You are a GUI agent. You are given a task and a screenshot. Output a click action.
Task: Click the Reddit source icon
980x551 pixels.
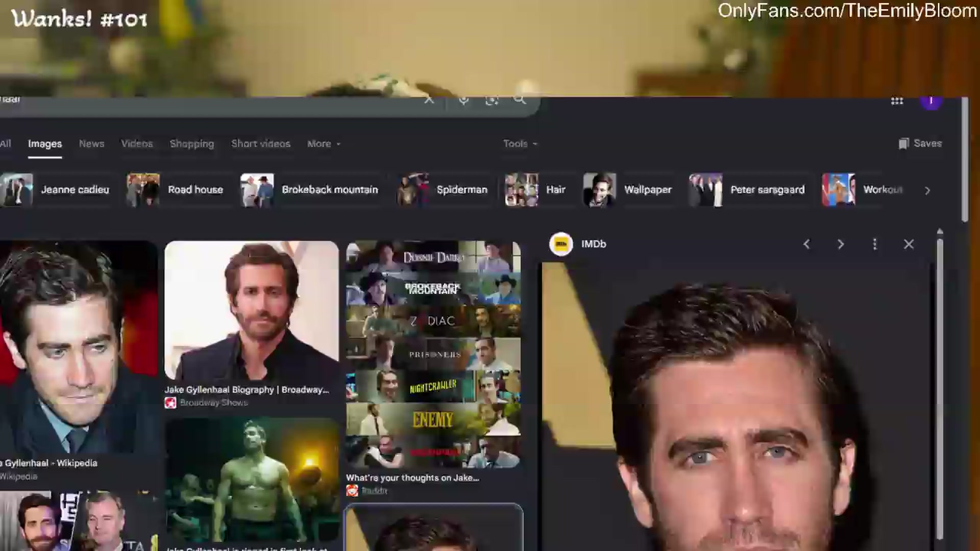(x=352, y=490)
